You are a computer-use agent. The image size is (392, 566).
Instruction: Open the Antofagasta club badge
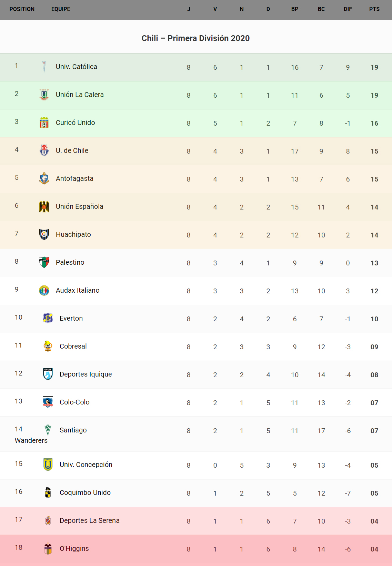pos(44,178)
